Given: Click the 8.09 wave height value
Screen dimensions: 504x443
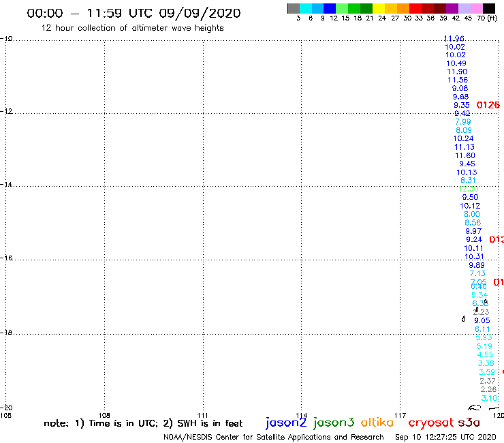Looking at the screenshot, I should (x=464, y=130).
